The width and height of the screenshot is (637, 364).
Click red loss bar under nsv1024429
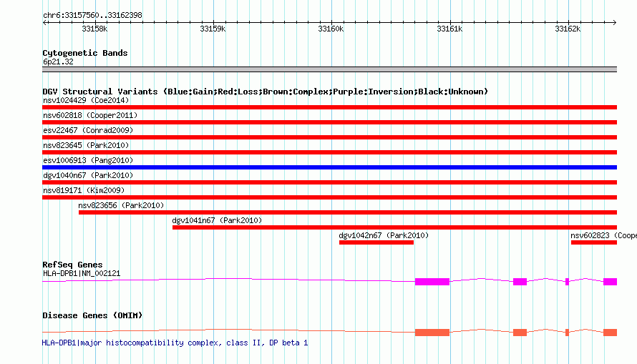[329, 107]
